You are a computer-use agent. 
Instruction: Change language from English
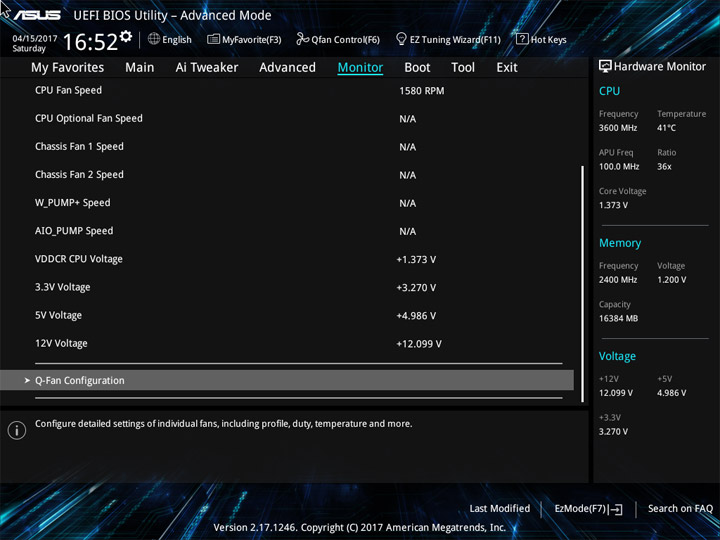pyautogui.click(x=177, y=40)
